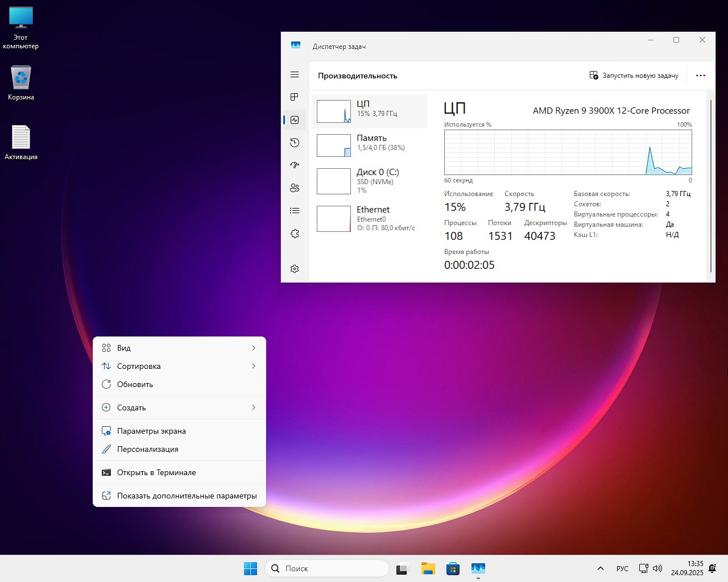Click the CPU usage graph
The image size is (728, 582).
pyautogui.click(x=568, y=152)
